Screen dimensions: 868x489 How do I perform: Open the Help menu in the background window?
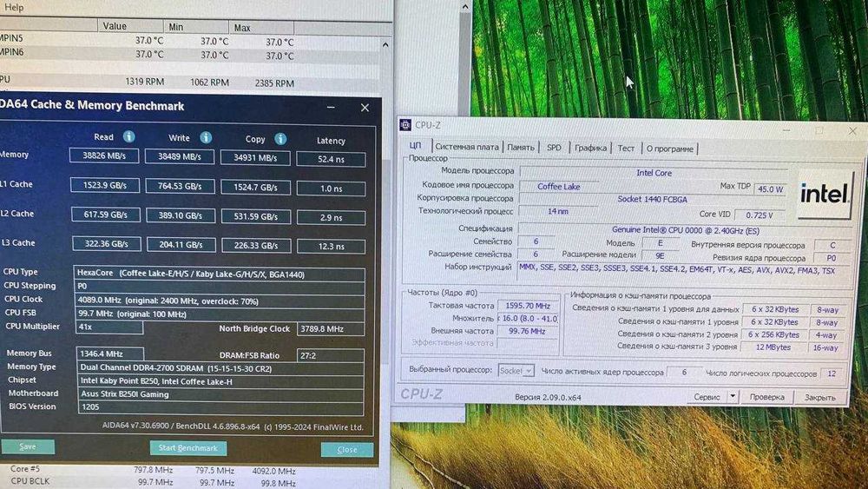14,7
